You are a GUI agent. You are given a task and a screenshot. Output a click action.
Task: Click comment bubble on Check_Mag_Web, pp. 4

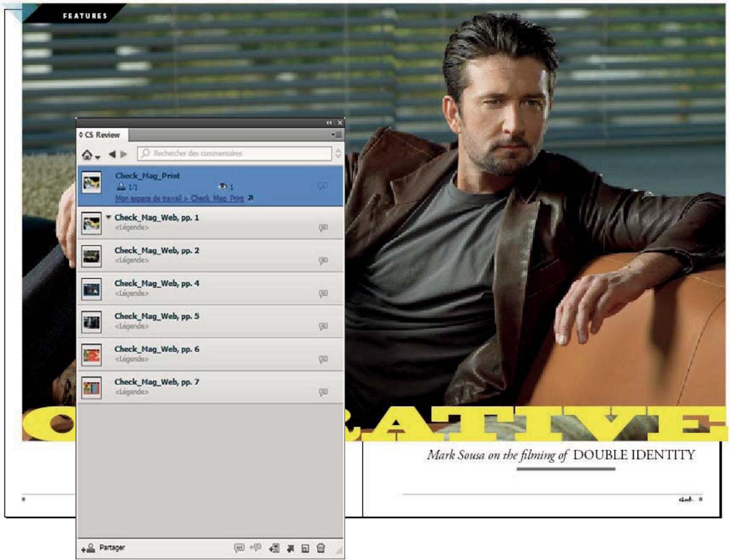324,294
